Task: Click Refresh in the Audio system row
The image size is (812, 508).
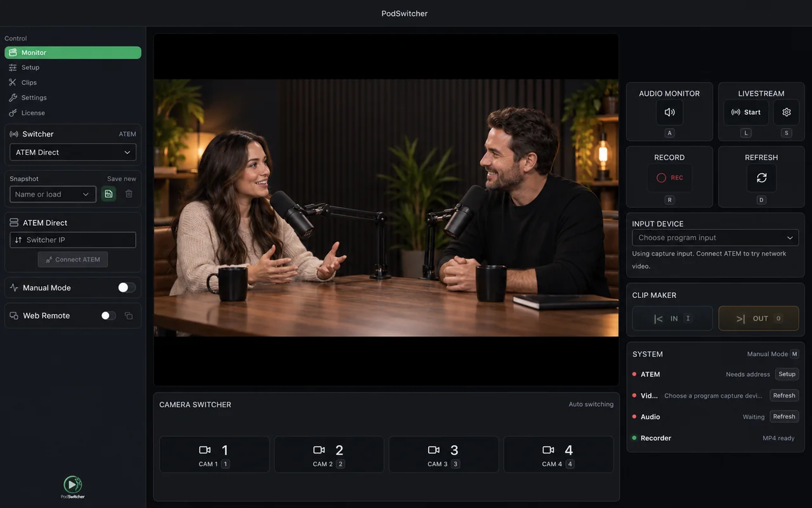Action: coord(784,417)
